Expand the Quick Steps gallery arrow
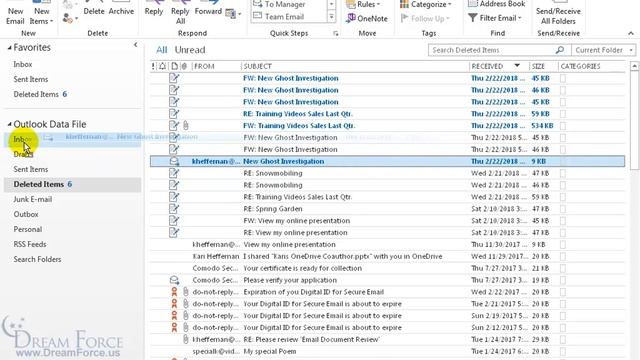This screenshot has width=640, height=360. 331,17
